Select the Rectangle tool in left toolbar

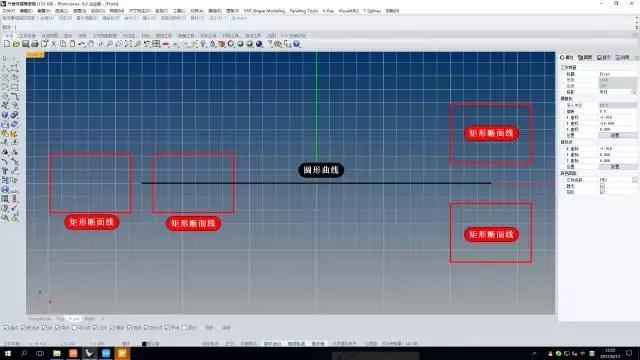(14, 87)
